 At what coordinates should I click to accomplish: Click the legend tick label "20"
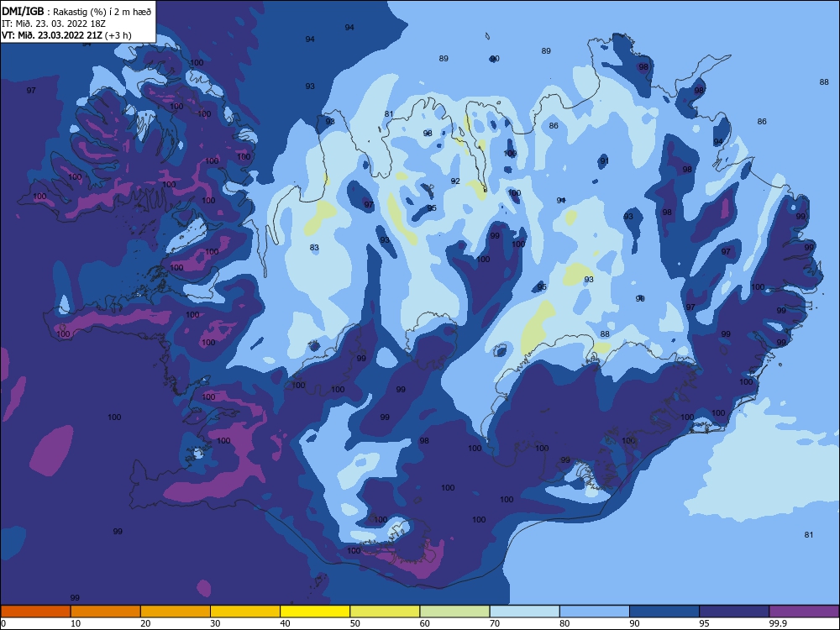coord(145,623)
